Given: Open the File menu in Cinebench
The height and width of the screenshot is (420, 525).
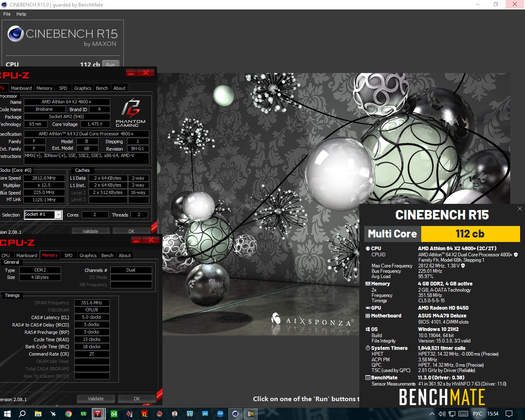Looking at the screenshot, I should [7, 14].
